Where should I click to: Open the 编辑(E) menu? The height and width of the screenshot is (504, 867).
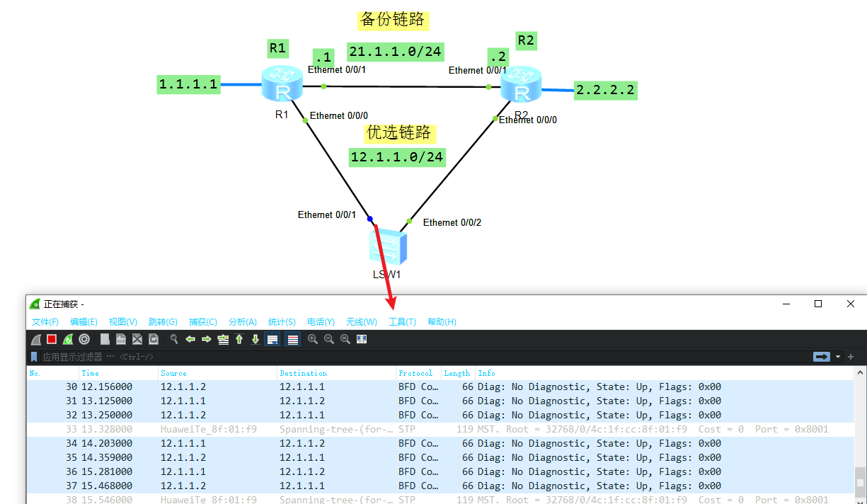(x=84, y=322)
